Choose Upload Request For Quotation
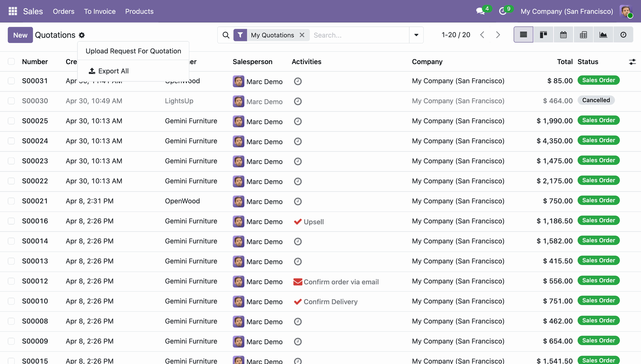 pyautogui.click(x=133, y=51)
